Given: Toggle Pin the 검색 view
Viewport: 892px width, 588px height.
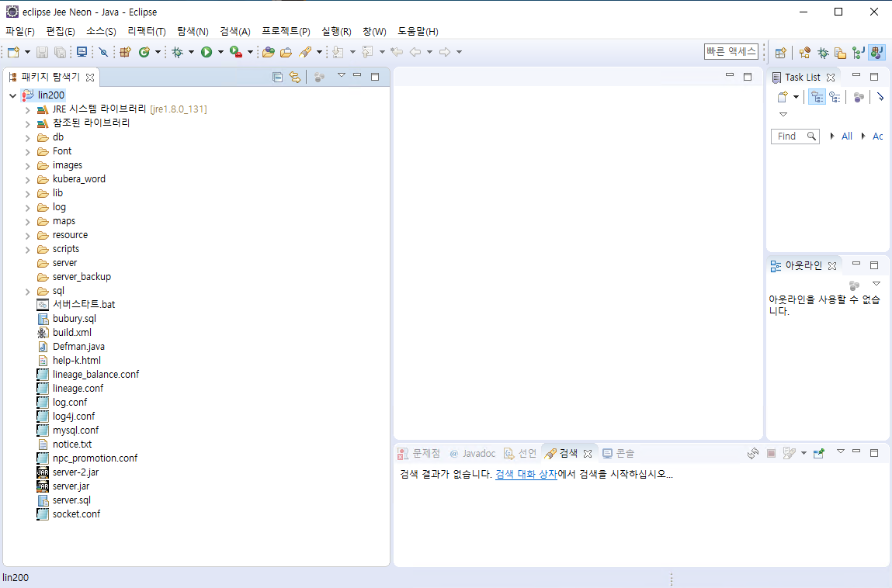Looking at the screenshot, I should pos(819,453).
